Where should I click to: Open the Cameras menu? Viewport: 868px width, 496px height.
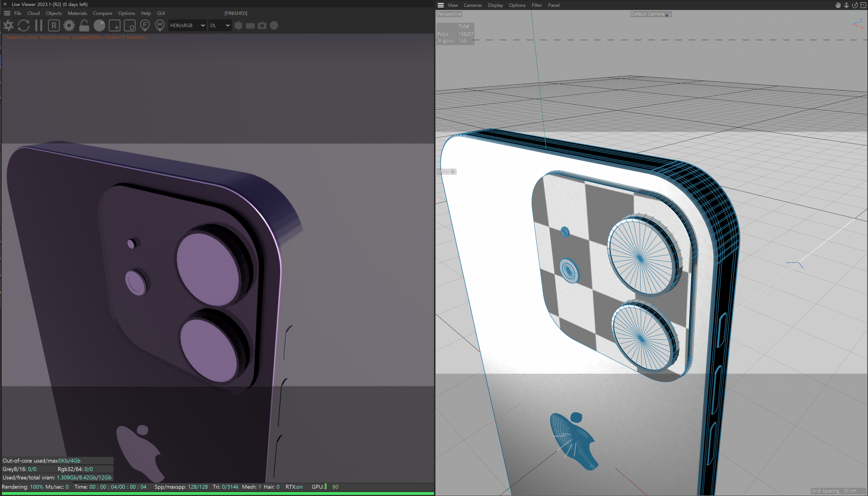pos(472,5)
